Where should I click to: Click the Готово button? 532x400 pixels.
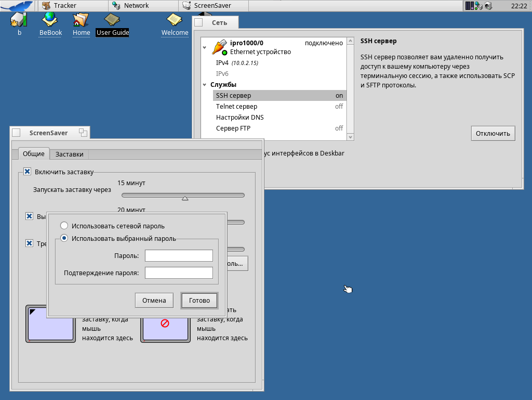coord(199,301)
